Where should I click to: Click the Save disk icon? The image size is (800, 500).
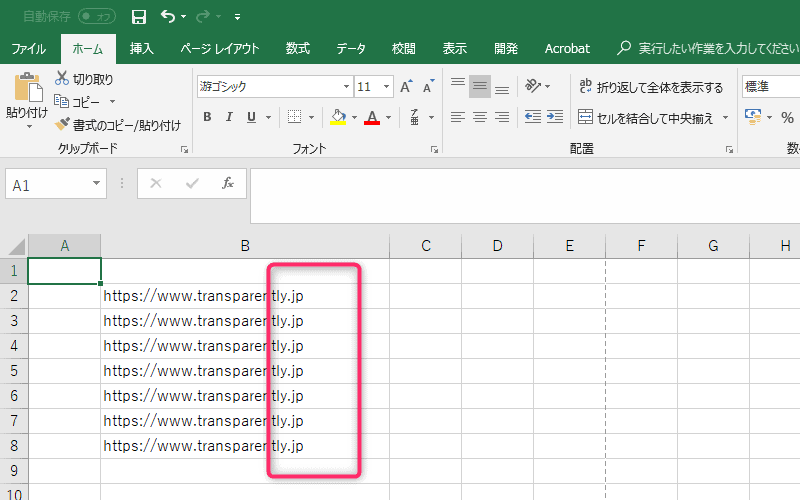pyautogui.click(x=139, y=17)
